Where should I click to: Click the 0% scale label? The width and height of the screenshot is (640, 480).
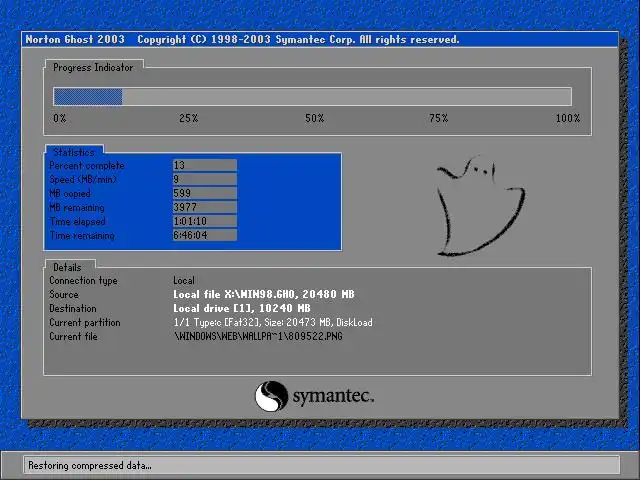[60, 118]
